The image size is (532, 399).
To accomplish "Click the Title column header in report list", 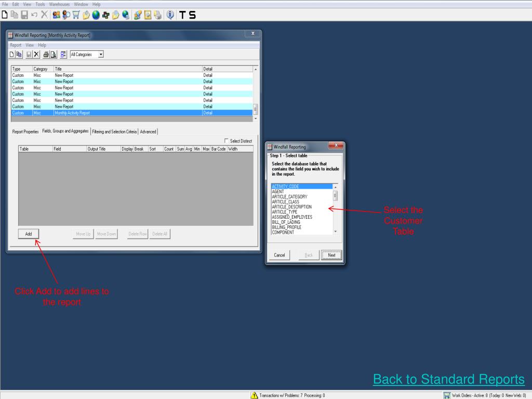I will coord(128,69).
